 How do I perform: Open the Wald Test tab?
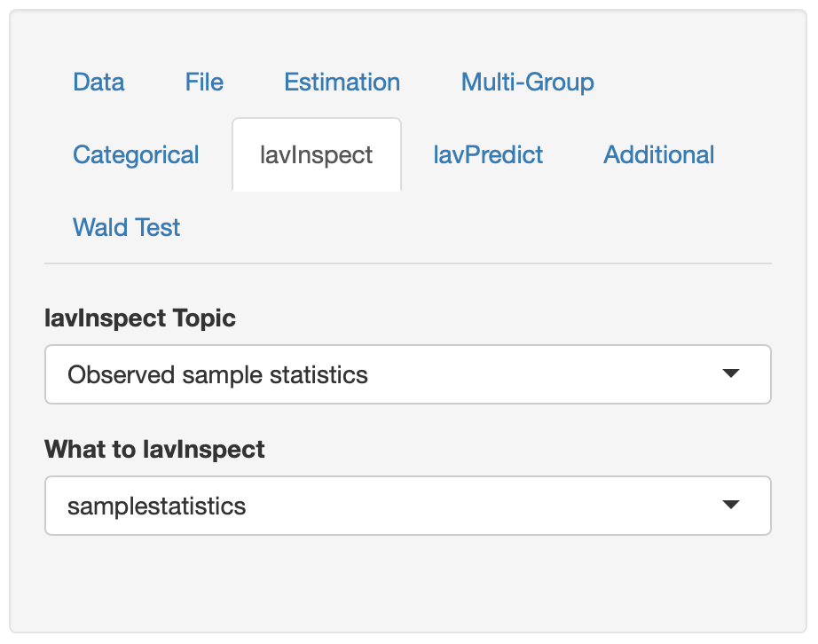coord(127,228)
